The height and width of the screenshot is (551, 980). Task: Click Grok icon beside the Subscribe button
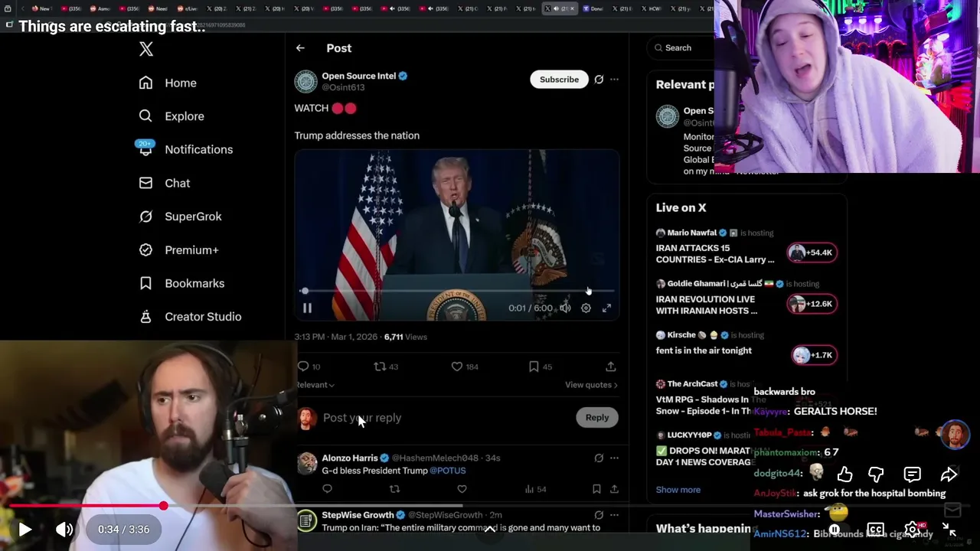599,80
